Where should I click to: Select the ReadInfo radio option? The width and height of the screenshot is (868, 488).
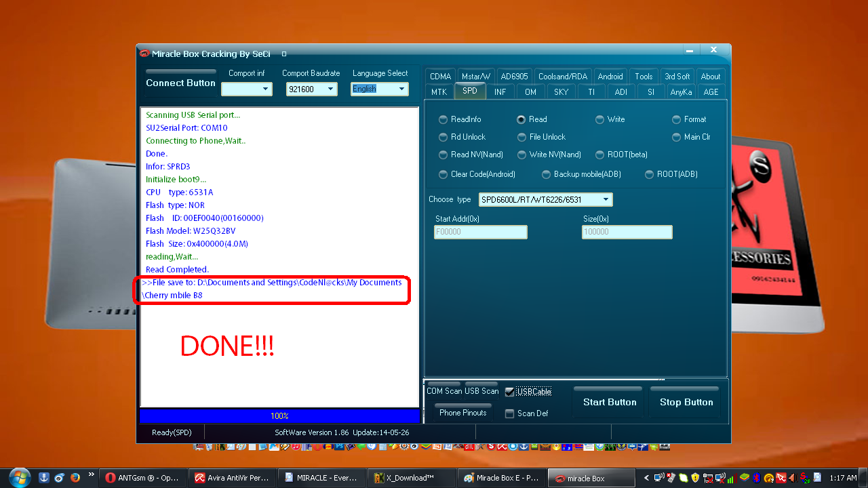tap(443, 119)
